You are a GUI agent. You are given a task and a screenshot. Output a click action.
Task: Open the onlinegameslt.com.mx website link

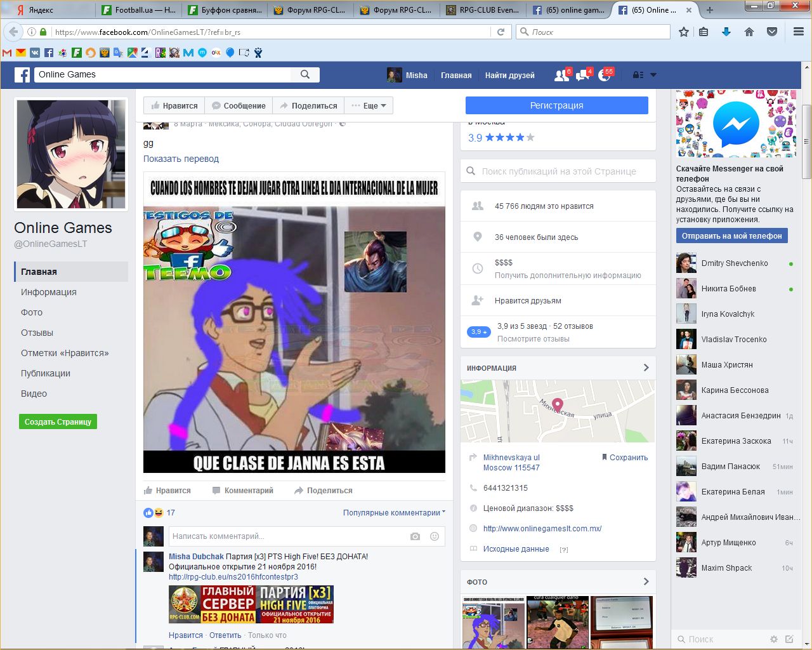542,528
